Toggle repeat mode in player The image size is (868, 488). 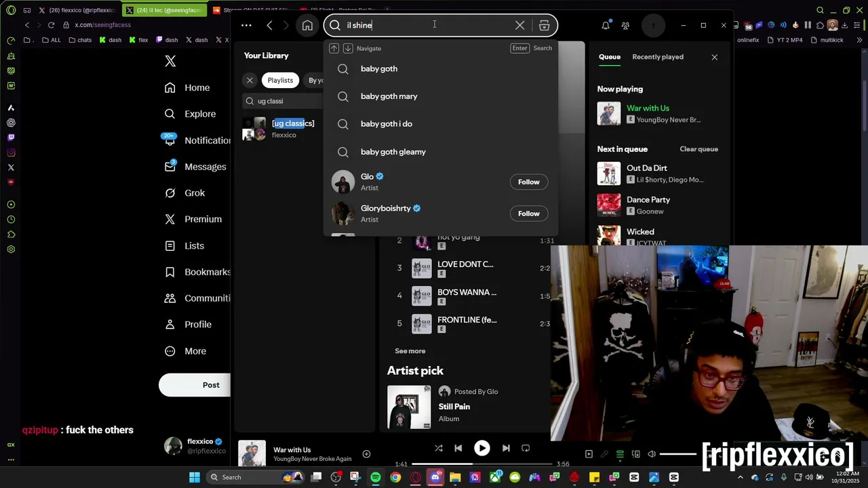pos(526,448)
